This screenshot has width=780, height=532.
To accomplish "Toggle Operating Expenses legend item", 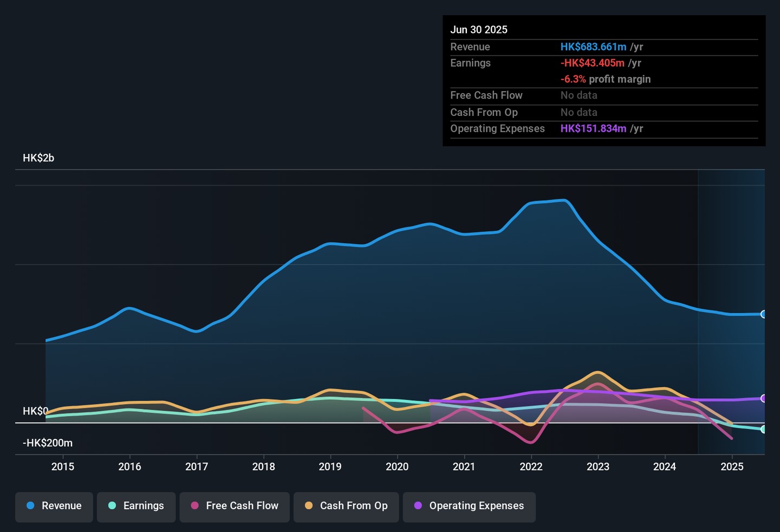I will point(469,506).
